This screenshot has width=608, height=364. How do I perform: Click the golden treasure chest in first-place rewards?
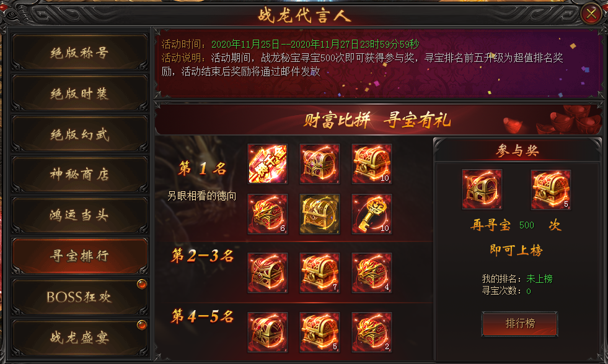coord(320,214)
